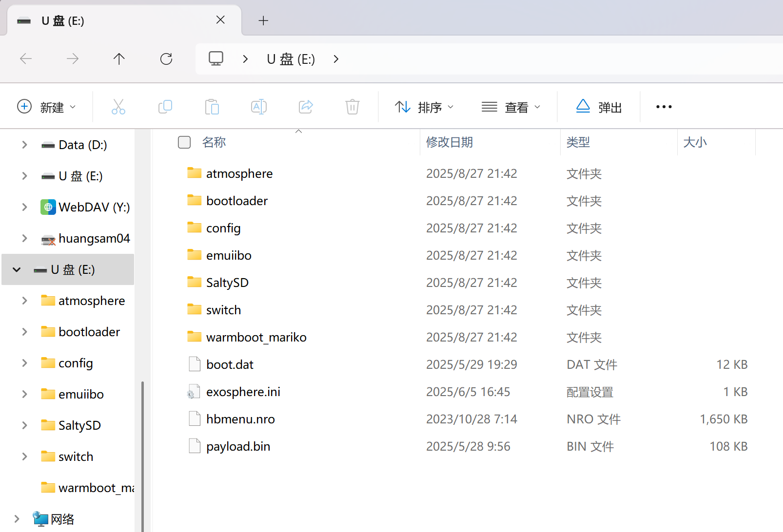Click the Share icon in toolbar
The height and width of the screenshot is (532, 783).
306,107
